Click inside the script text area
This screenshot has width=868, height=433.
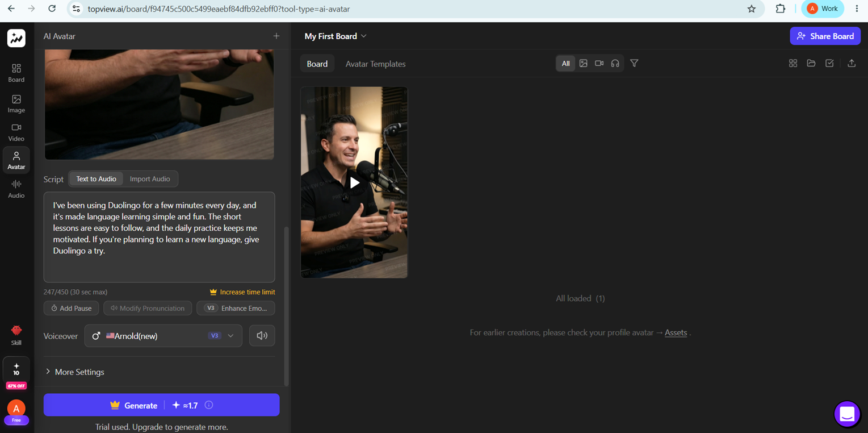click(x=160, y=237)
